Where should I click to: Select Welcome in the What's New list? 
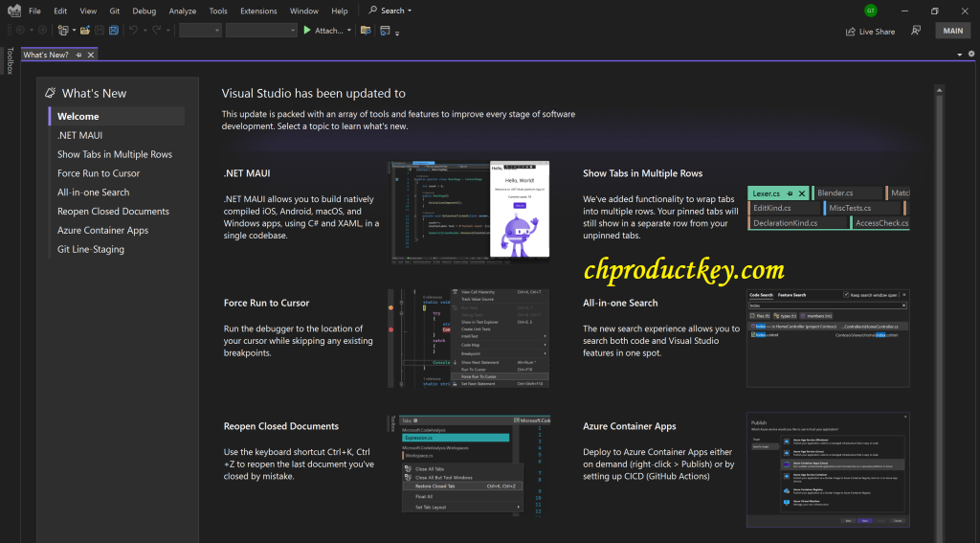pos(117,117)
